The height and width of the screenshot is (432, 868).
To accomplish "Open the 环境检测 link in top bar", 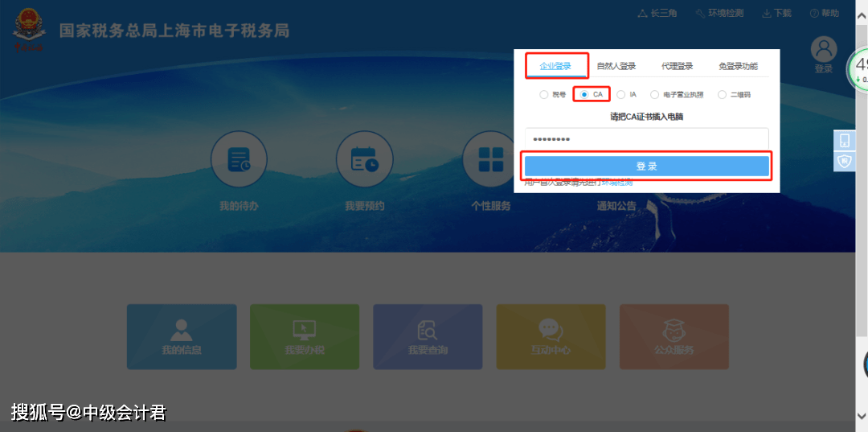I will [x=719, y=13].
